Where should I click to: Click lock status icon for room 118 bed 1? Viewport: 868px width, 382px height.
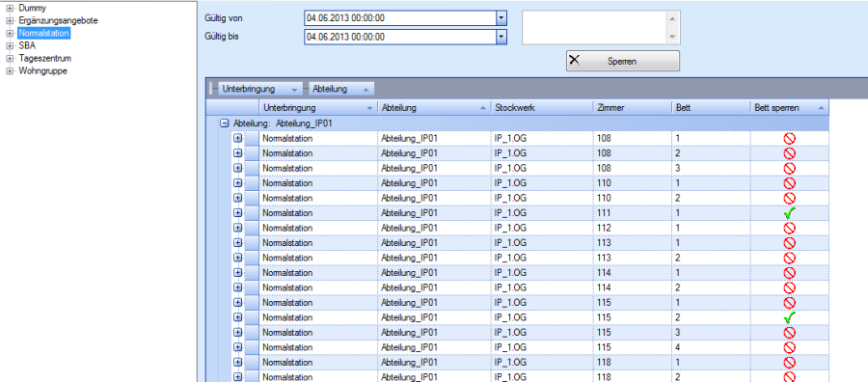789,362
